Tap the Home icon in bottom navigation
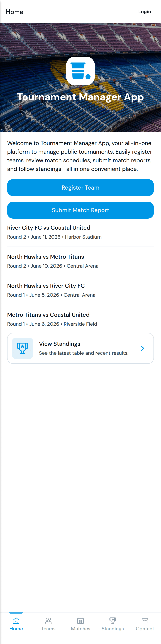This screenshot has width=161, height=644. click(x=16, y=621)
